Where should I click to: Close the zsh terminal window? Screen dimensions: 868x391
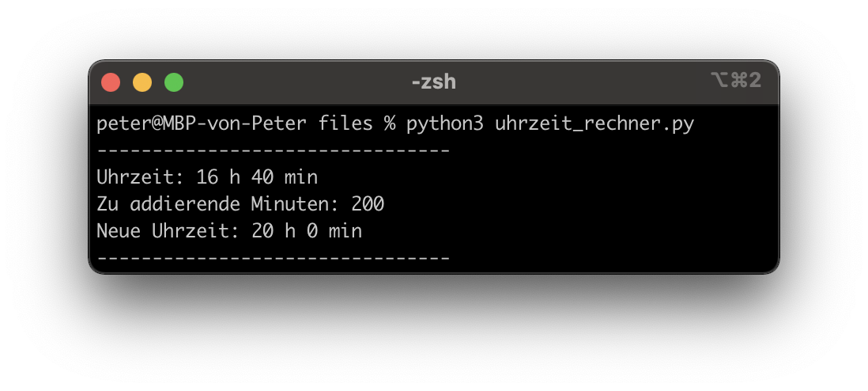tap(111, 82)
